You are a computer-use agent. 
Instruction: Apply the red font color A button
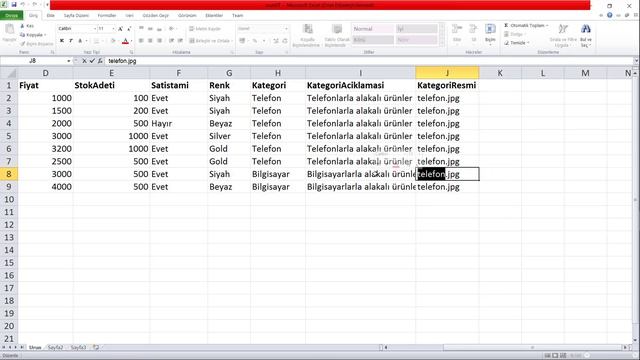(x=125, y=41)
